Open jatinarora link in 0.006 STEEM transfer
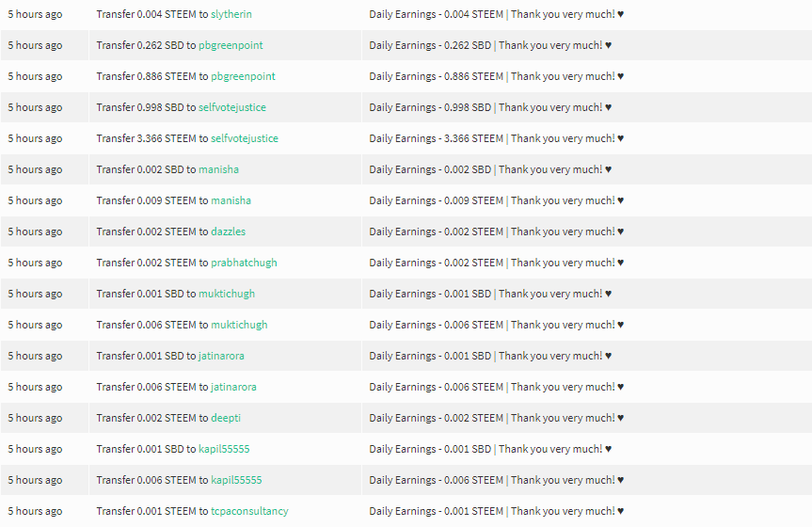Screen dimensions: 812x527 [233, 387]
